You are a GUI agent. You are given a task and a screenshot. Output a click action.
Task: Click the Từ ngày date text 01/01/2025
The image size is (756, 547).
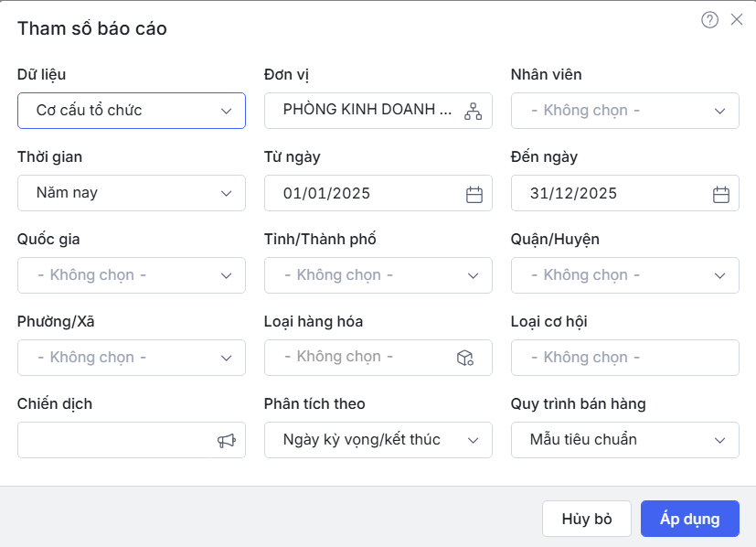(x=326, y=194)
